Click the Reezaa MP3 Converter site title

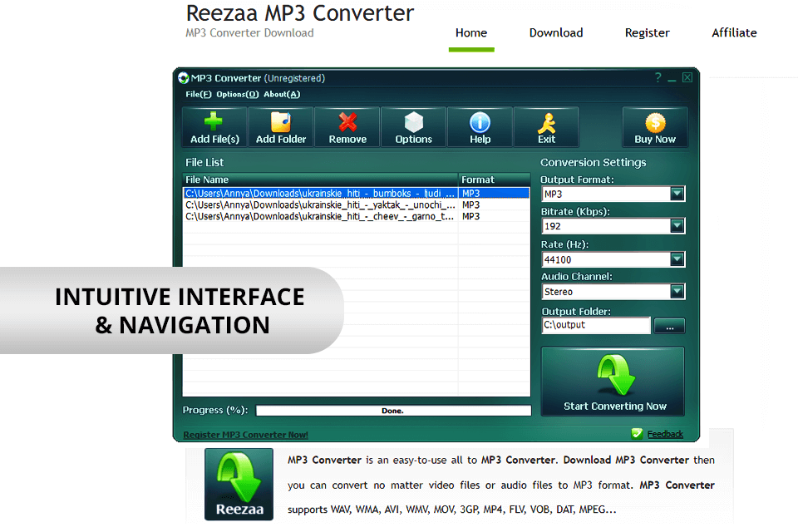click(x=300, y=13)
